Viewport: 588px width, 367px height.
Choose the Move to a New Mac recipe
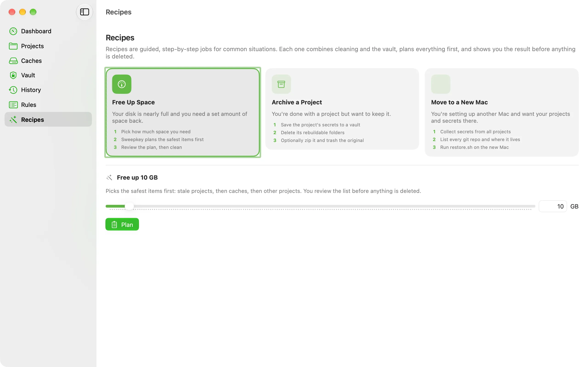coord(501,112)
